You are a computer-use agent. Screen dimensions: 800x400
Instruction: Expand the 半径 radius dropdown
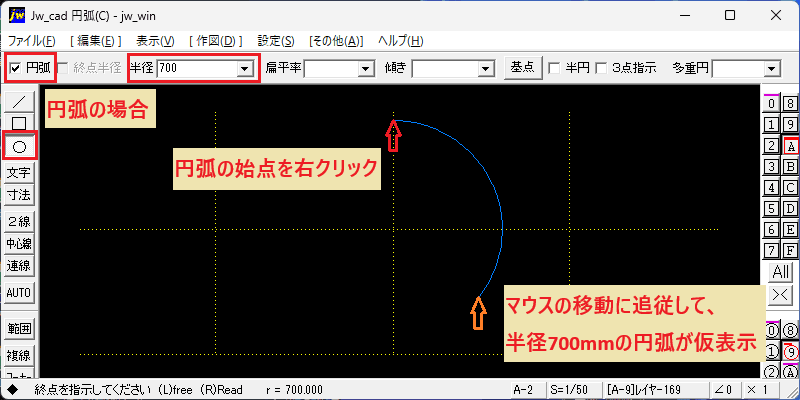(244, 68)
